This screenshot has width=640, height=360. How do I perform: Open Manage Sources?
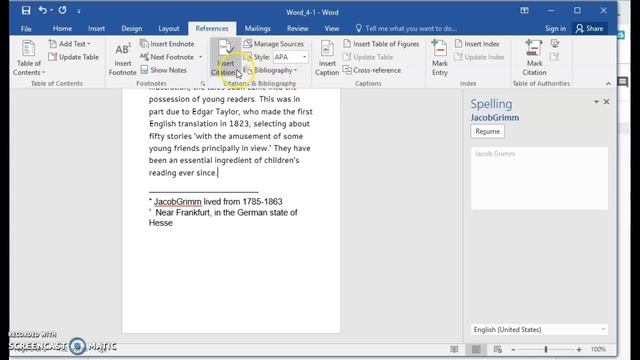(x=274, y=44)
